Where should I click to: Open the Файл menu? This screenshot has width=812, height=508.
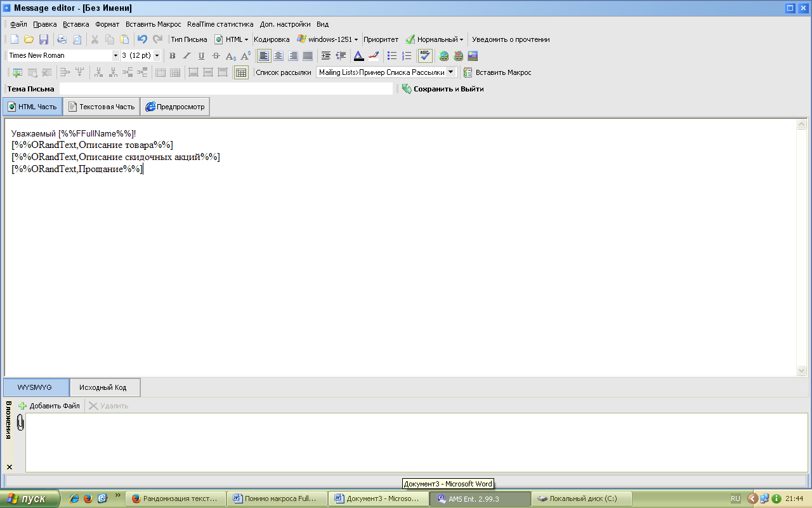point(18,24)
